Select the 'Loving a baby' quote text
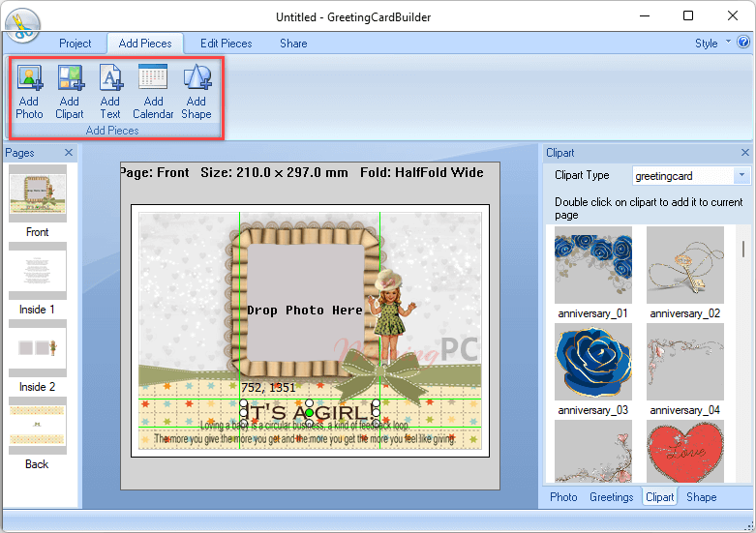This screenshot has width=756, height=533. coord(305,426)
